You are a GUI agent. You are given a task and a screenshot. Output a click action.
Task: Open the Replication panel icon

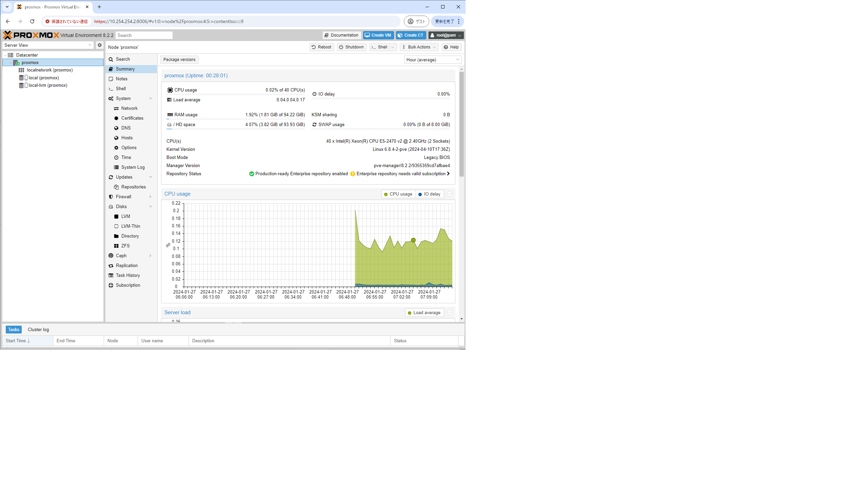click(x=111, y=265)
